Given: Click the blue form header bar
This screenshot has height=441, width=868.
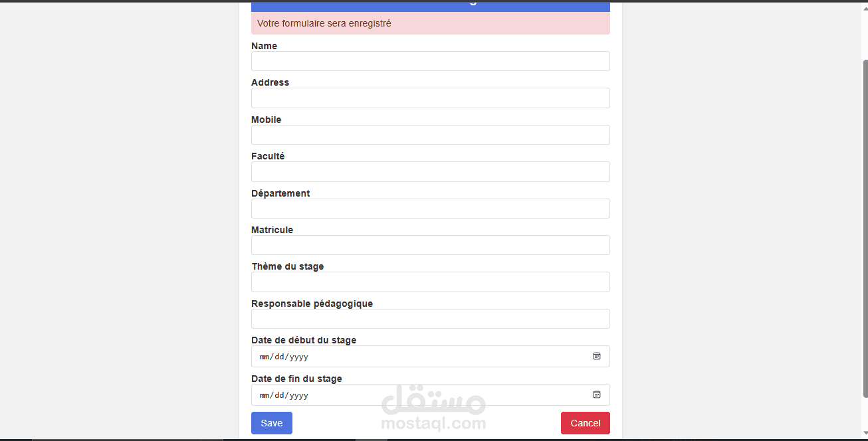Looking at the screenshot, I should [431, 6].
